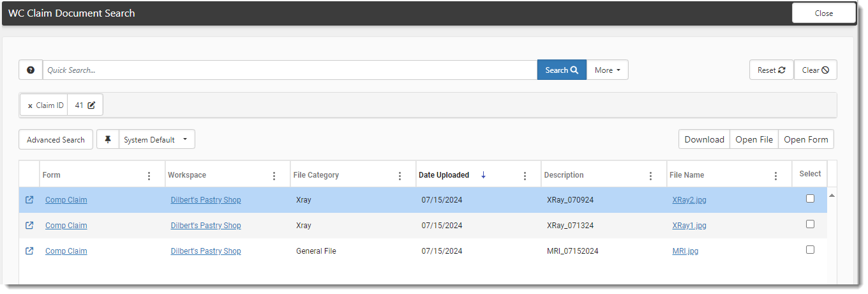Image resolution: width=868 pixels, height=294 pixels.
Task: Open Dilbert's Pastry Shop link in the XRay_071324 row
Action: point(206,226)
